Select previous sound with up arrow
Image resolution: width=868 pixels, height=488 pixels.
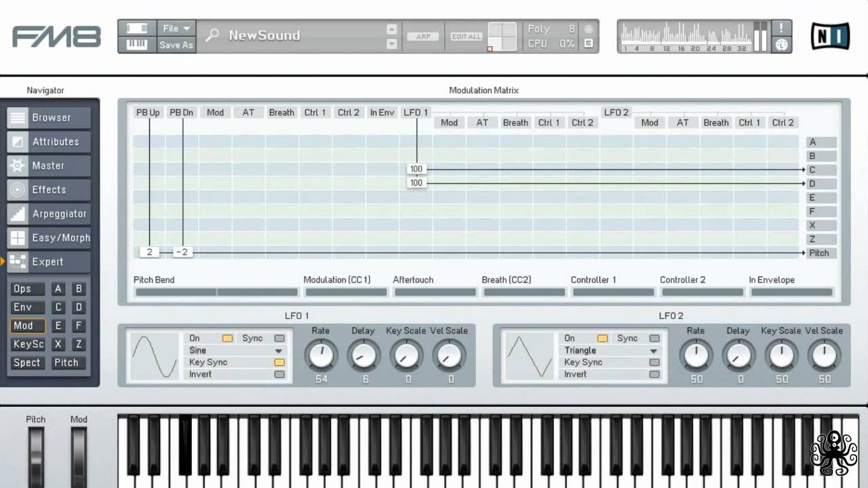(391, 28)
